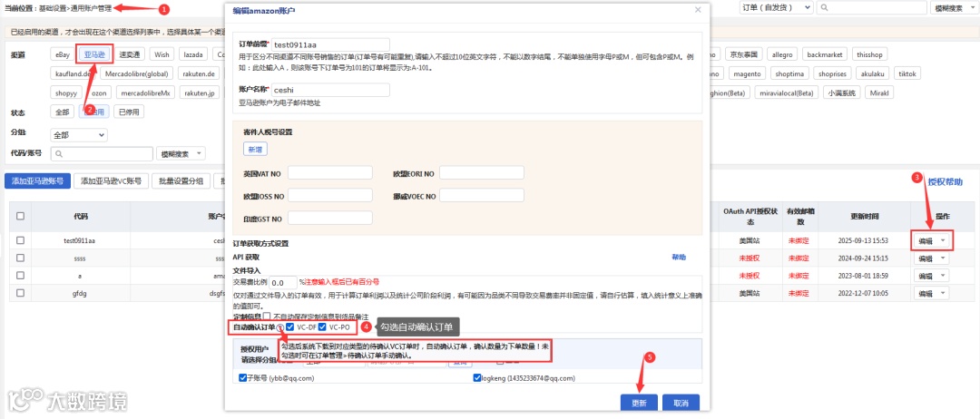The height and width of the screenshot is (419, 980).
Task: Expand the 分组 全部 dropdown
Action: (x=79, y=134)
